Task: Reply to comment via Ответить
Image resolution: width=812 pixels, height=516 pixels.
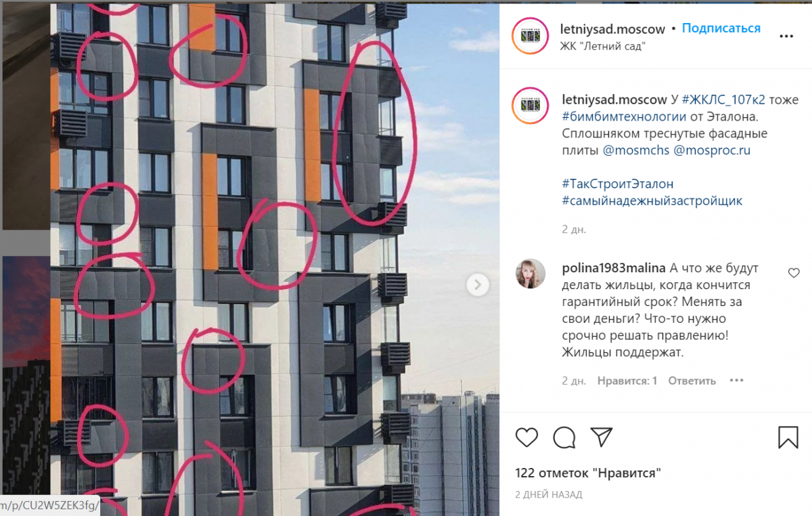Action: 692,381
